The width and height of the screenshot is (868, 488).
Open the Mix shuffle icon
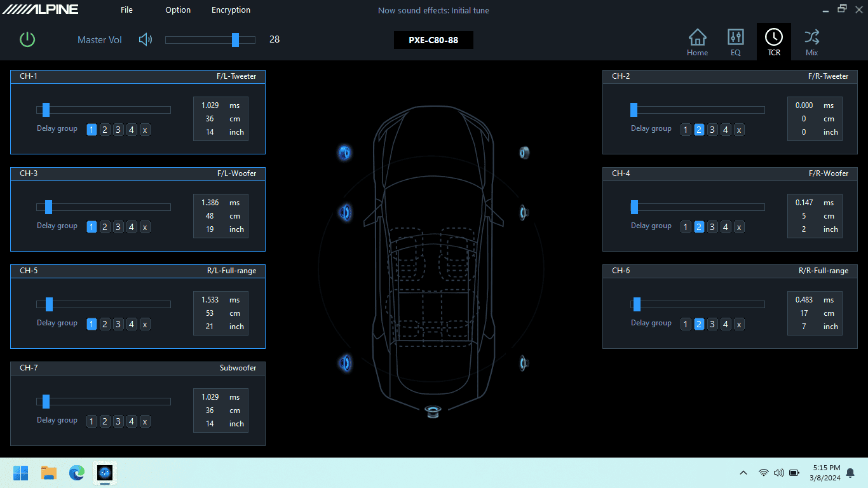811,42
